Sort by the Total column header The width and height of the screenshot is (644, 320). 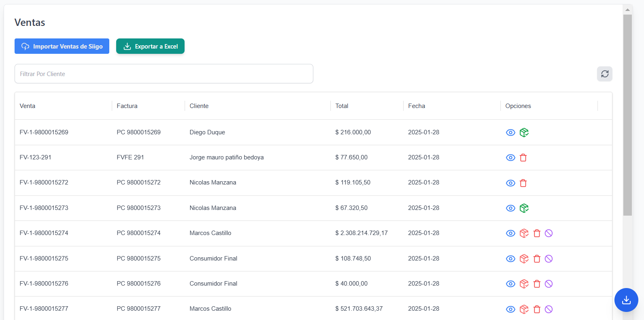[342, 106]
